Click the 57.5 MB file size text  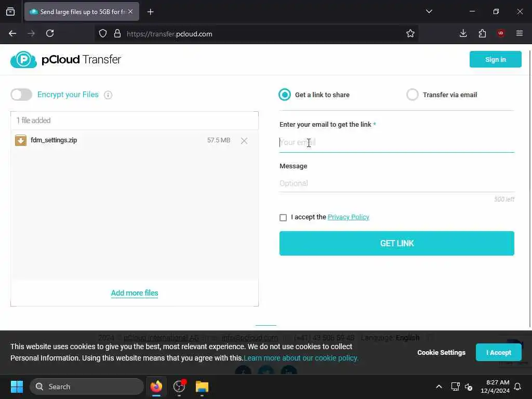tap(219, 140)
